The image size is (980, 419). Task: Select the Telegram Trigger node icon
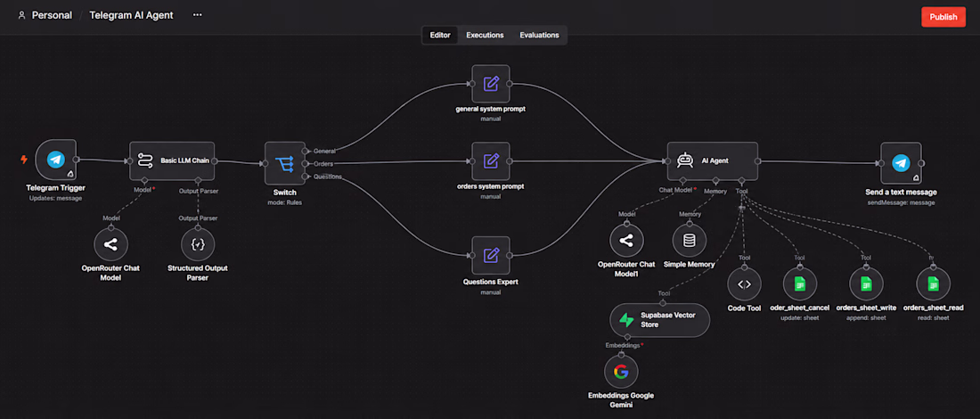[55, 160]
